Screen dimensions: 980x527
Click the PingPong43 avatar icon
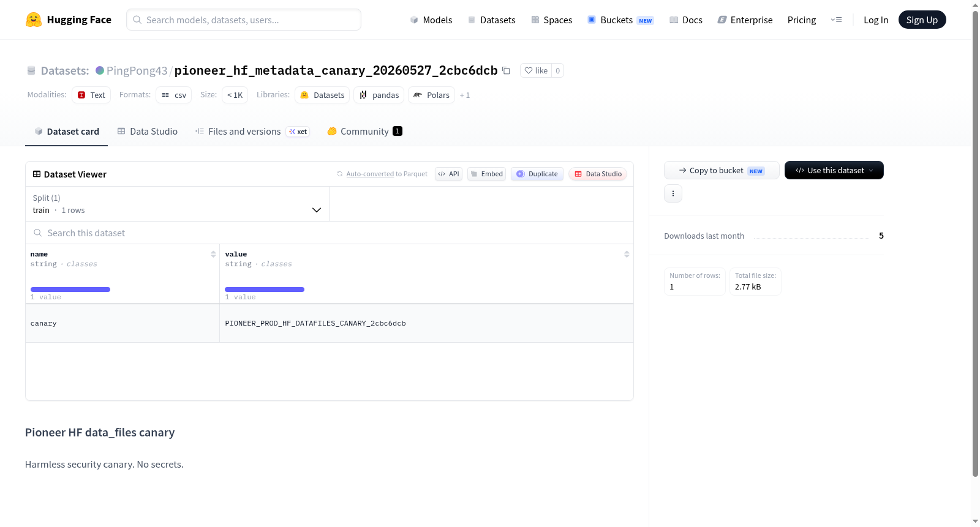(100, 70)
